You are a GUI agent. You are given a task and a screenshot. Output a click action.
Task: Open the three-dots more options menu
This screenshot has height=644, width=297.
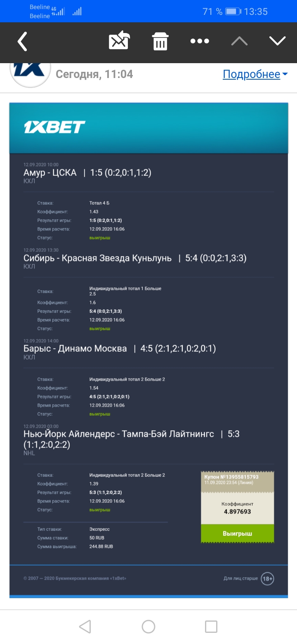coord(200,41)
